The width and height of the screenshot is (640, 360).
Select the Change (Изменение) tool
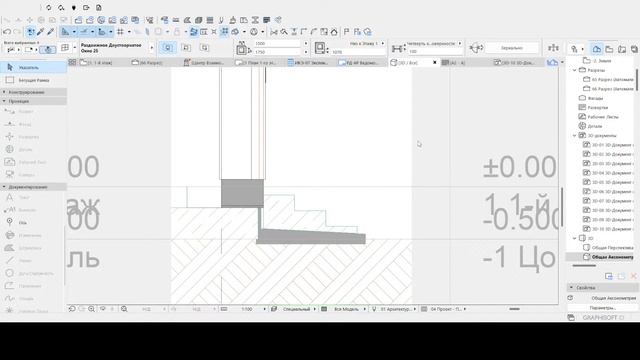[33, 235]
